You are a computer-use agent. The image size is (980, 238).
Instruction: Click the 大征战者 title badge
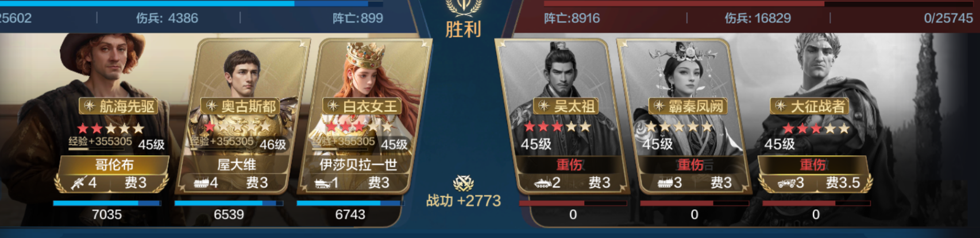pyautogui.click(x=810, y=106)
